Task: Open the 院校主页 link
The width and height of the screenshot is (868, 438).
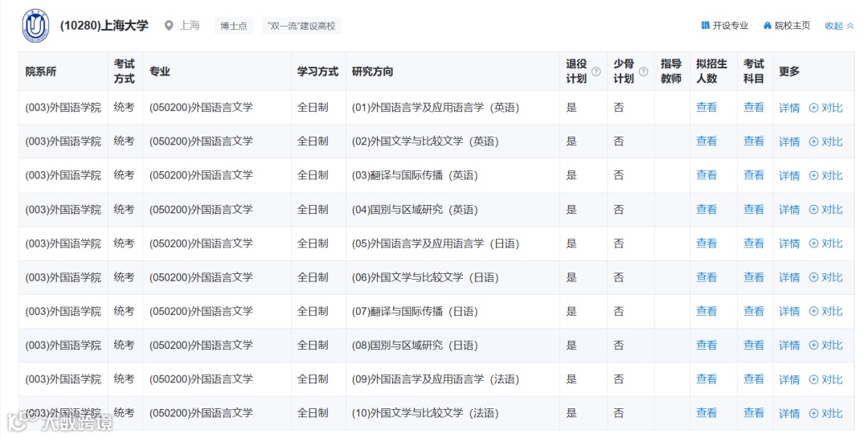Action: [x=787, y=26]
